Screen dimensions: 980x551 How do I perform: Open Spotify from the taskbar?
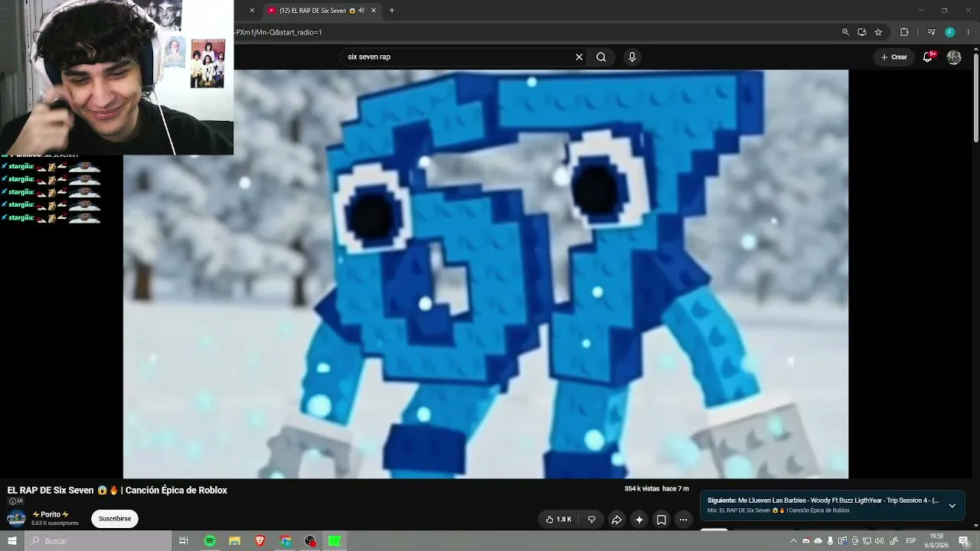coord(210,541)
